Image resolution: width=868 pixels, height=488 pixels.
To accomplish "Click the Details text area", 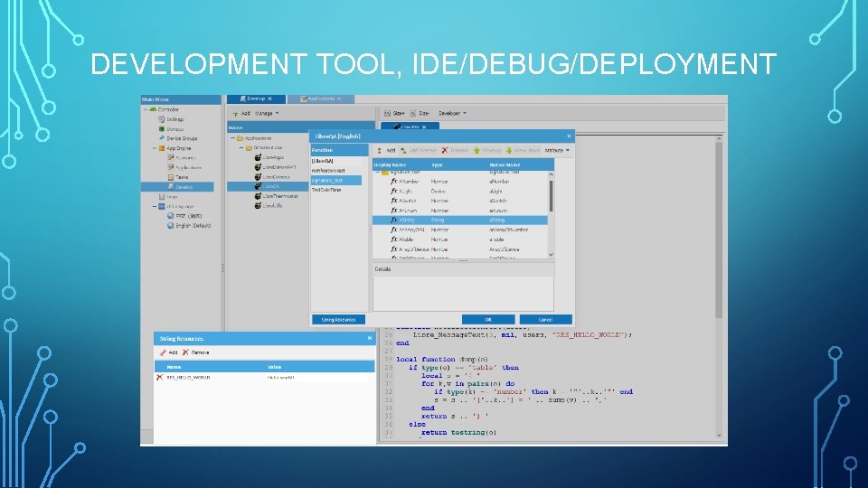I will pyautogui.click(x=463, y=294).
